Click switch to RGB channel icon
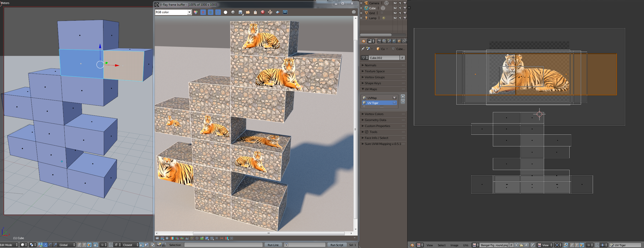The height and width of the screenshot is (248, 644). pos(196,12)
